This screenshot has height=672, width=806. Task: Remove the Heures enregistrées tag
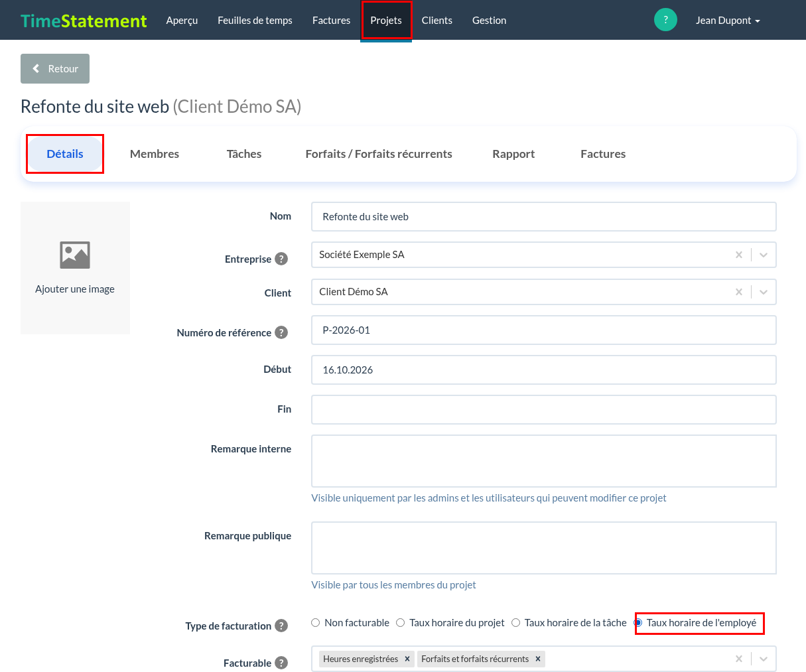pyautogui.click(x=407, y=659)
